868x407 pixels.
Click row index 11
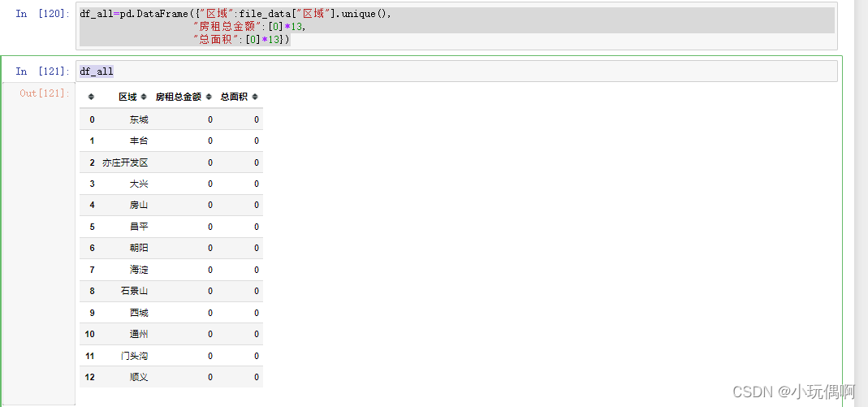pos(89,356)
